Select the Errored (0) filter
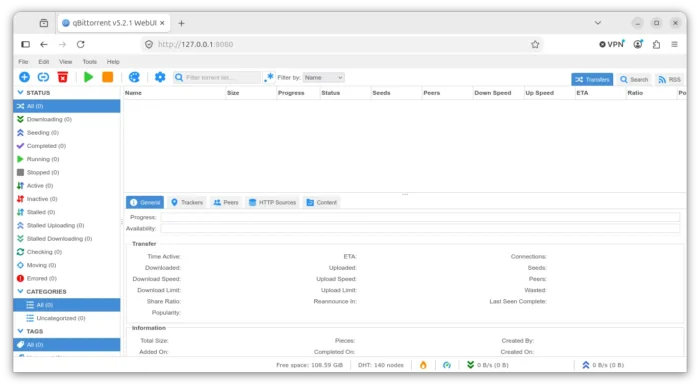The image size is (700, 387). [x=67, y=279]
